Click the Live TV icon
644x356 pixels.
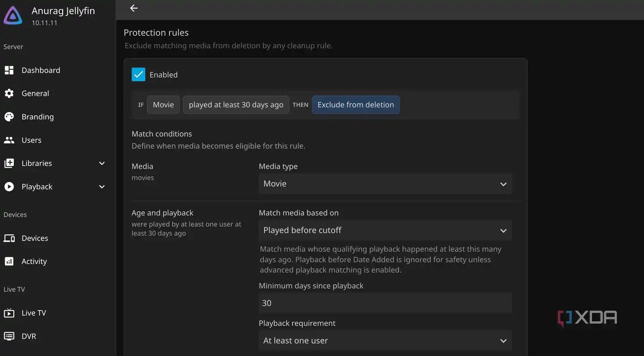point(9,313)
